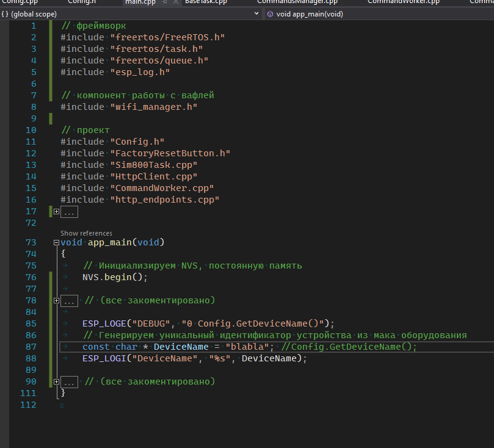
Task: Open the CommandsManager.cpp tab
Action: tap(297, 2)
